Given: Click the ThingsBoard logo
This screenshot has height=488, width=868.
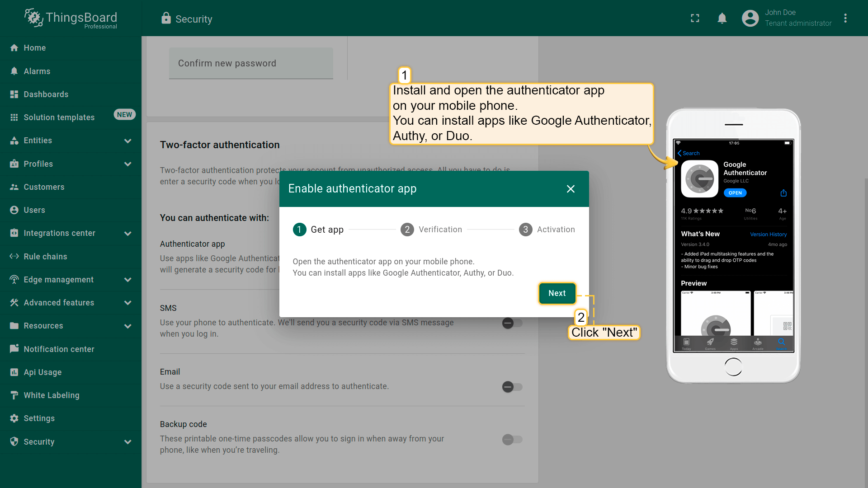Looking at the screenshot, I should pos(71,18).
